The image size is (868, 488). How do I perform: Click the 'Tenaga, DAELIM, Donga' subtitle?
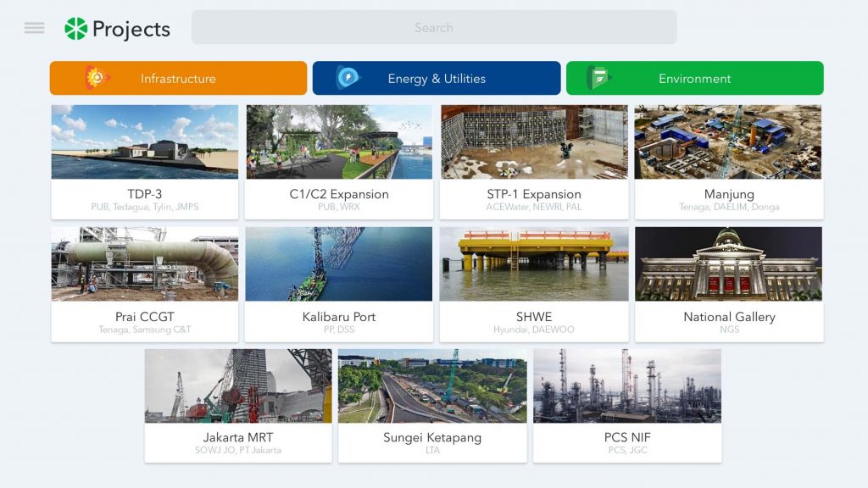[x=729, y=207]
